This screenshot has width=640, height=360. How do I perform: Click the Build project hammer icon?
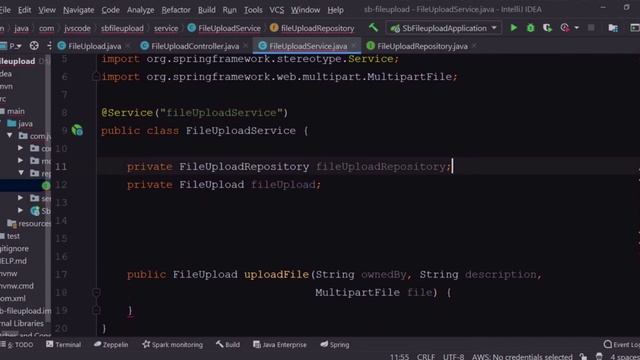coord(373,28)
